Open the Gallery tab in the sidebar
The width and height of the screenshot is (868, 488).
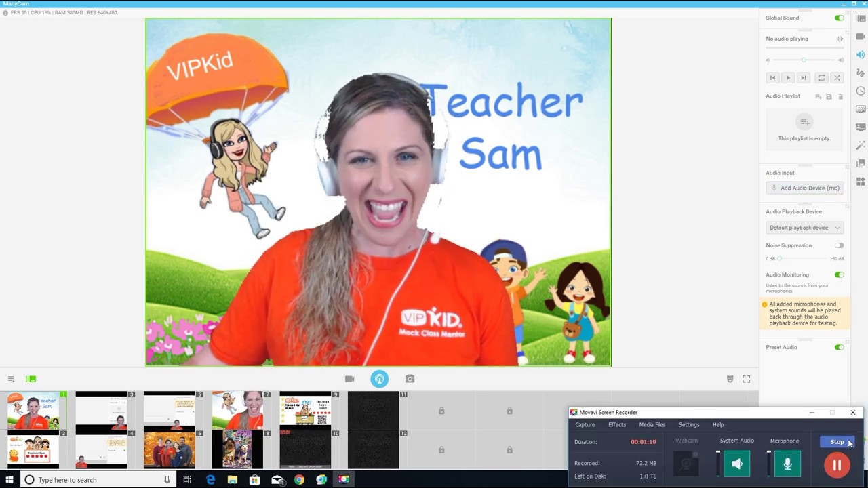861,163
